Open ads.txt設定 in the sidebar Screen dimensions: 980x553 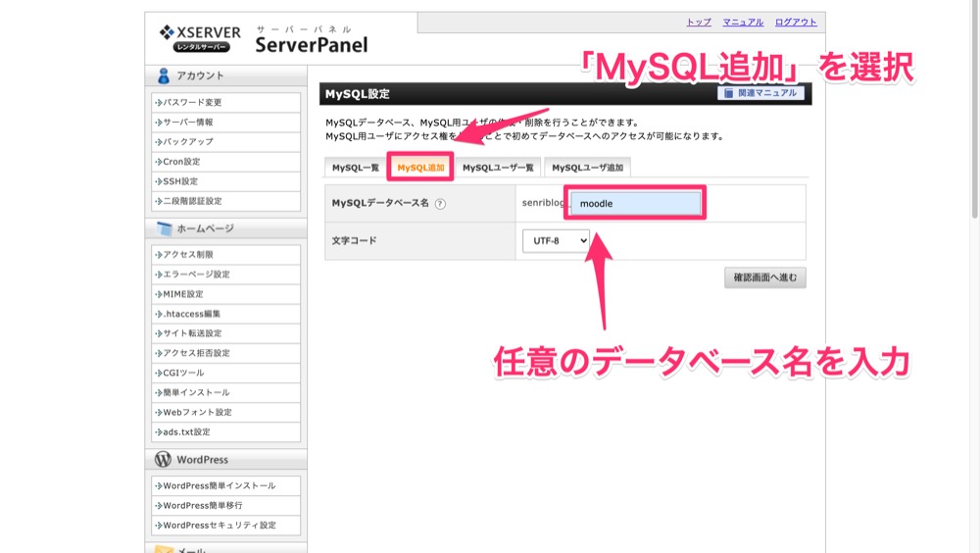tap(225, 431)
